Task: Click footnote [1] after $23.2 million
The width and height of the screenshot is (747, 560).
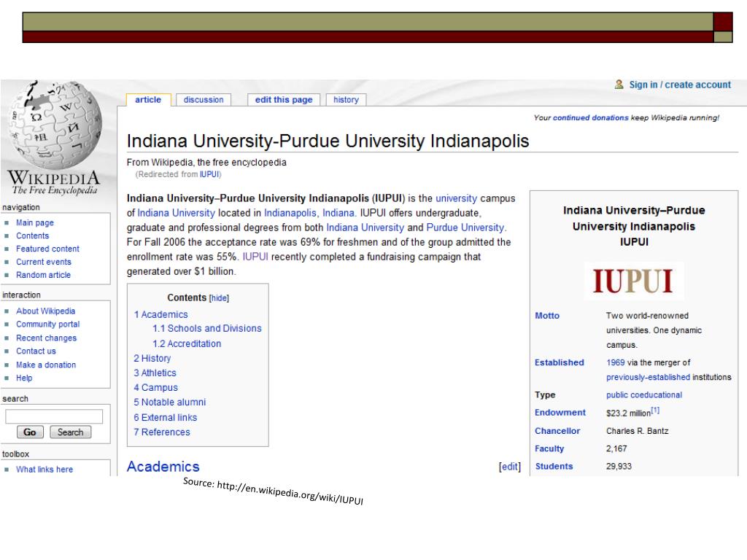Action: coord(655,411)
